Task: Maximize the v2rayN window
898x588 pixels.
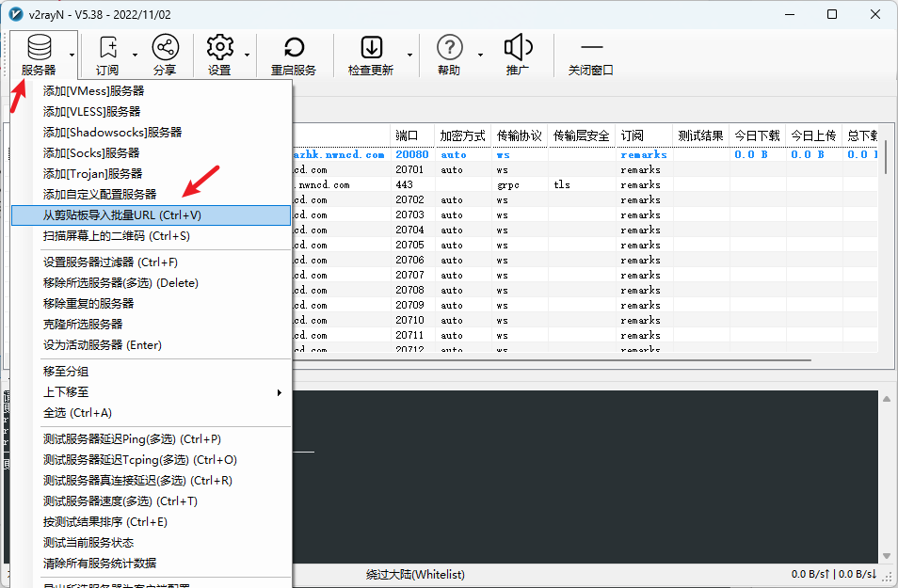Action: (x=832, y=14)
